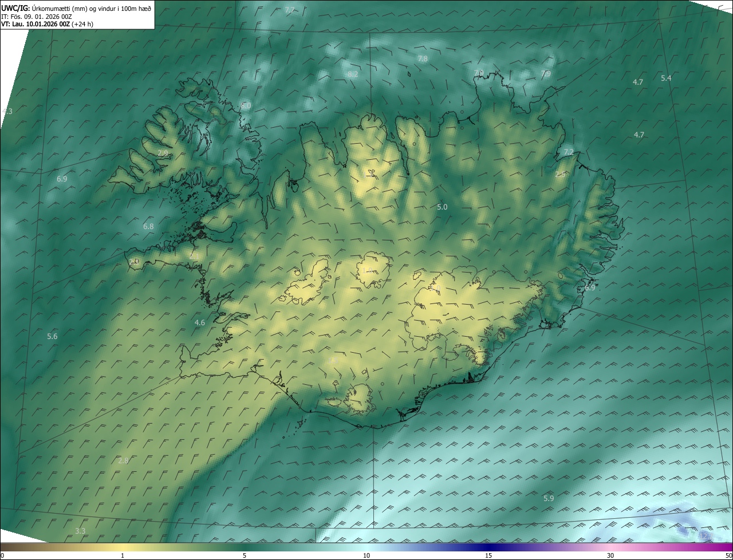Select the 4.6 value label
The width and height of the screenshot is (733, 560).
click(x=199, y=323)
